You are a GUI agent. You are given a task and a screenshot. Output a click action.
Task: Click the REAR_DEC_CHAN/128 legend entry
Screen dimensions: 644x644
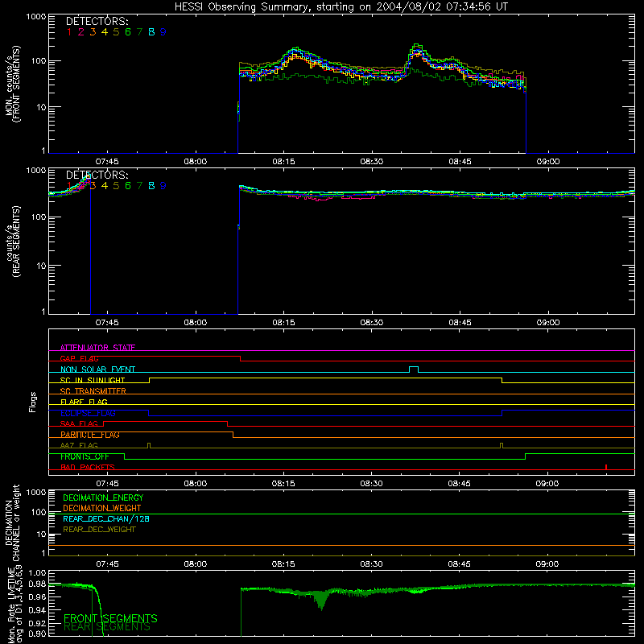point(106,519)
